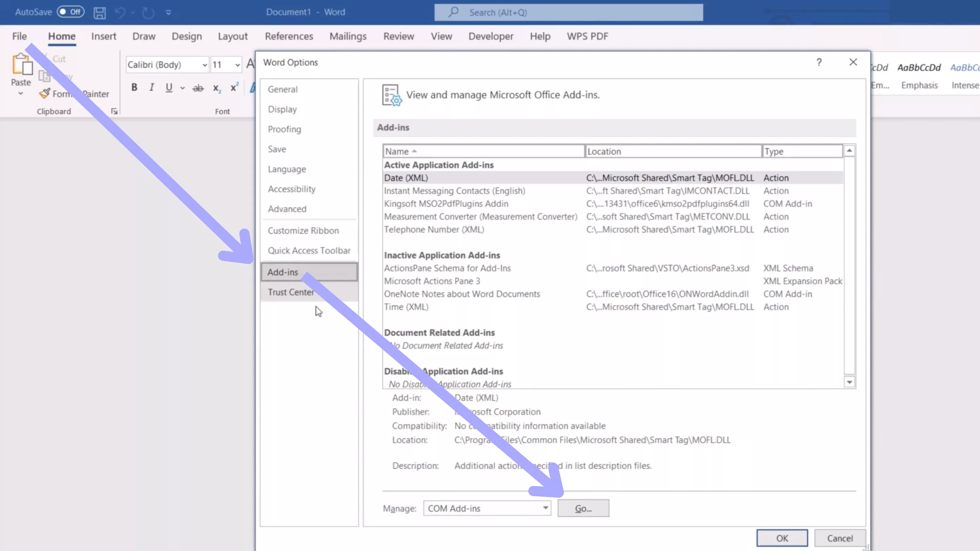The width and height of the screenshot is (980, 551).
Task: Apply superscript formatting
Action: tap(233, 87)
